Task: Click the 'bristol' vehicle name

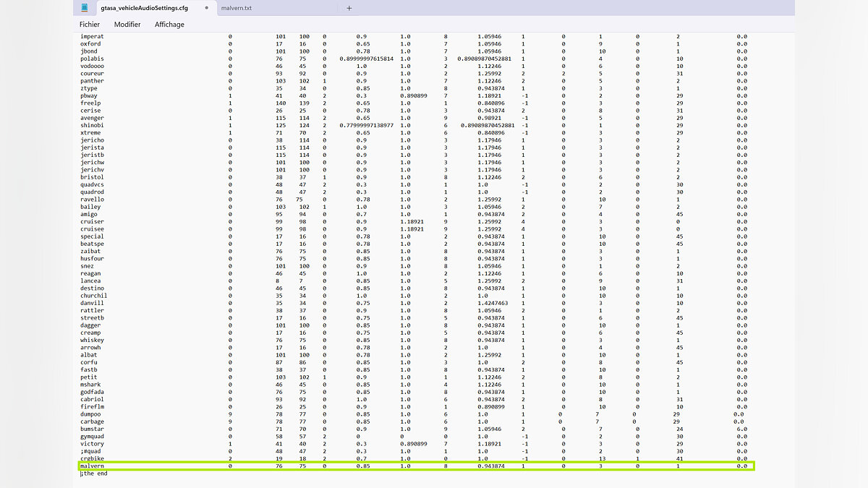Action: point(92,177)
